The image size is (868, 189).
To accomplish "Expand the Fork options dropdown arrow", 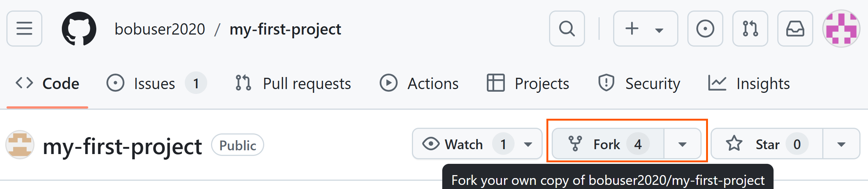I will pyautogui.click(x=682, y=144).
